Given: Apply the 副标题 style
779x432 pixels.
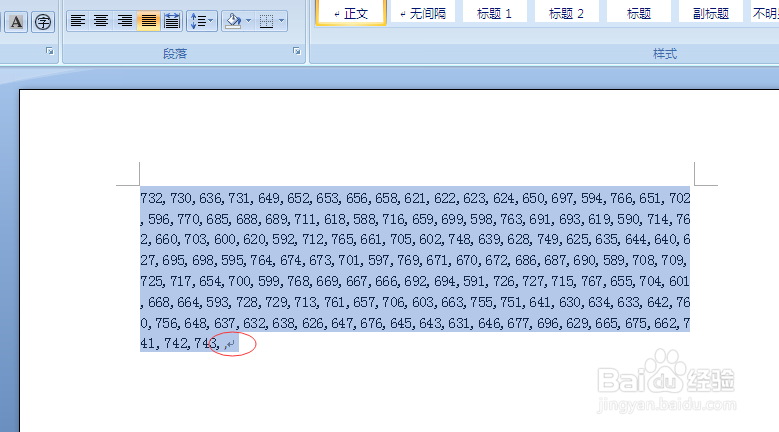Looking at the screenshot, I should (x=710, y=12).
